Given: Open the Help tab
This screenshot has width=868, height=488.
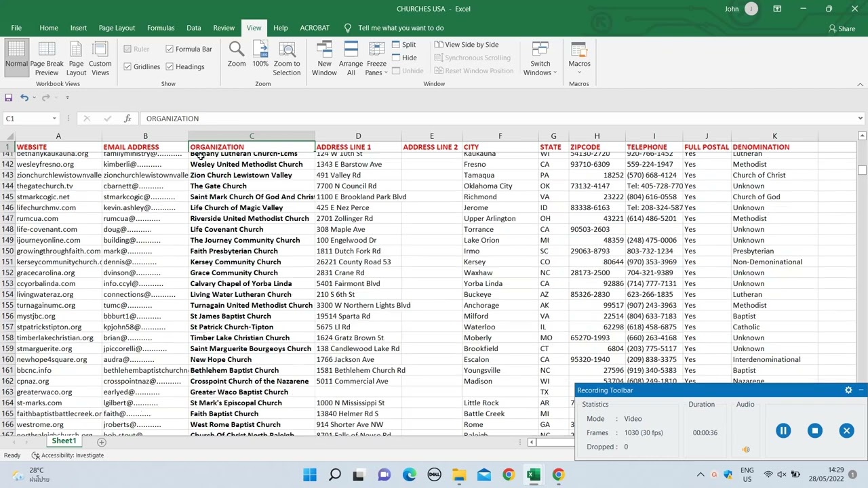Looking at the screenshot, I should [280, 28].
